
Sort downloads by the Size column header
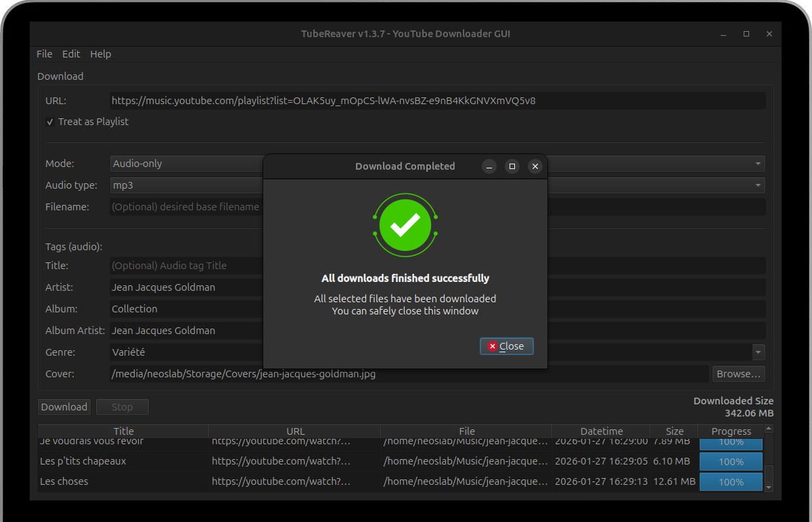point(674,431)
